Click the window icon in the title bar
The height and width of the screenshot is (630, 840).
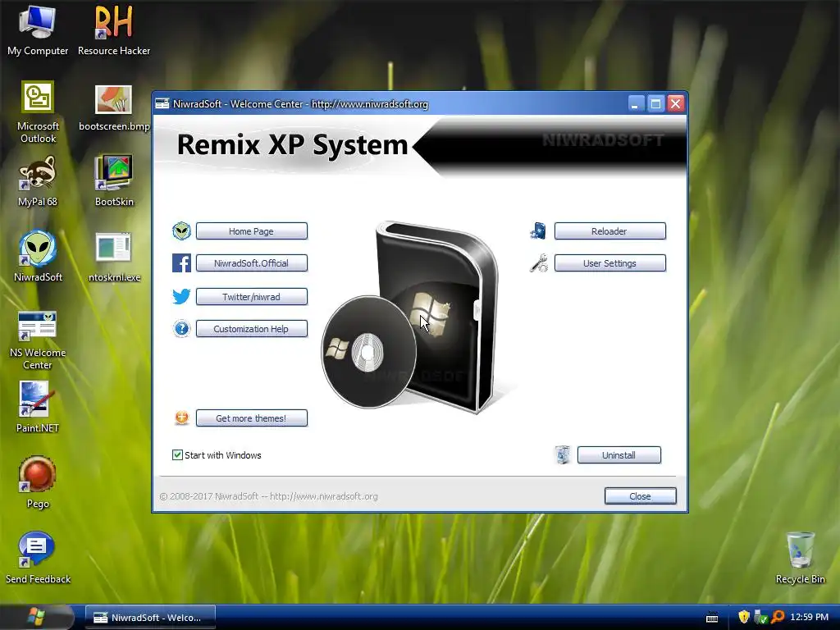(162, 104)
